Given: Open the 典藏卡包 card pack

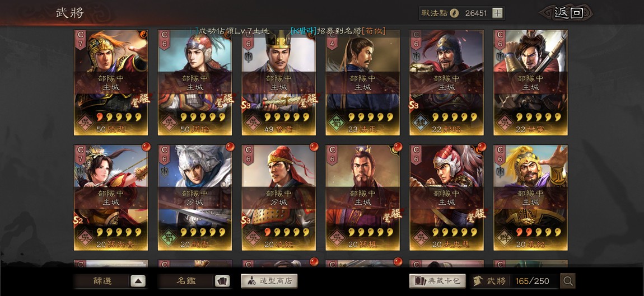Looking at the screenshot, I should [437, 281].
